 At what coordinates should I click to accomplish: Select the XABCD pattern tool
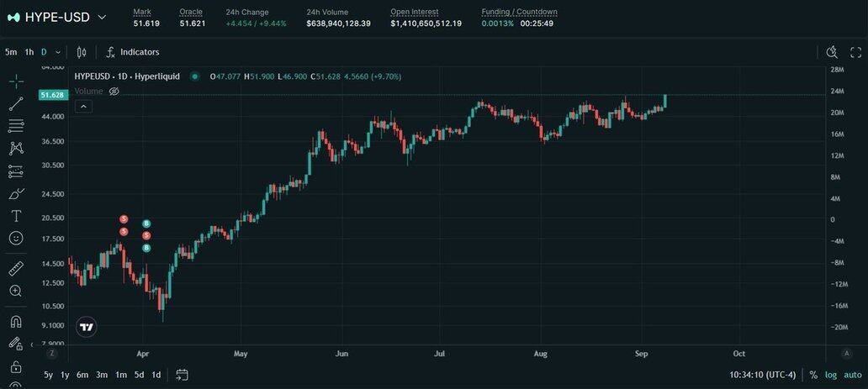click(x=16, y=149)
